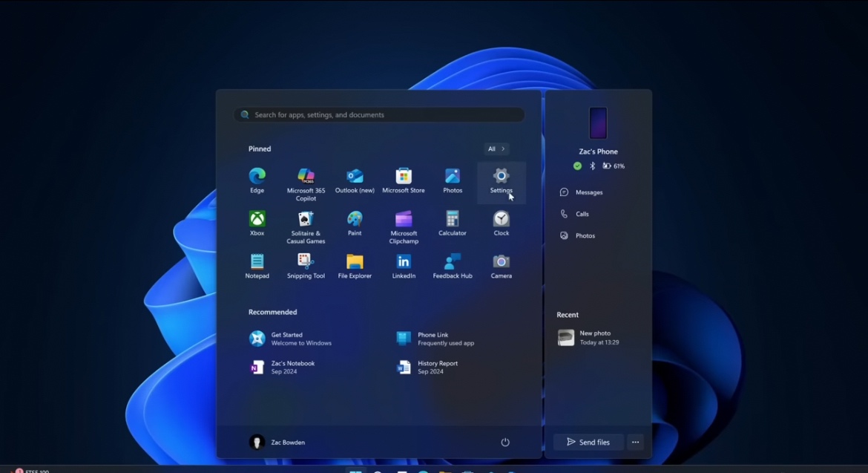
Task: Open the LinkedIn app
Action: (404, 267)
